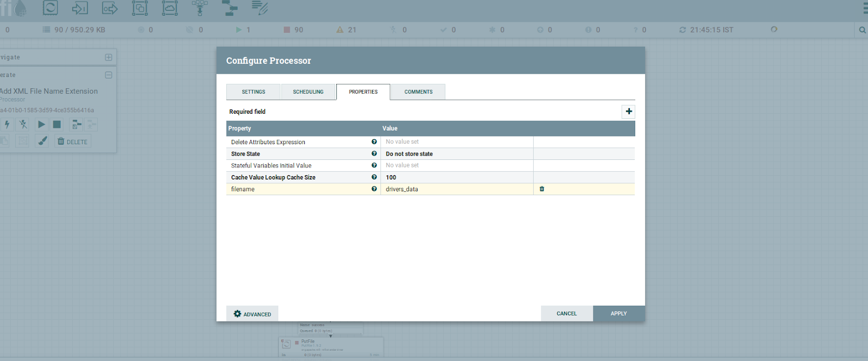Collapse the Operate panel
Screen dimensions: 868x361
tap(108, 75)
